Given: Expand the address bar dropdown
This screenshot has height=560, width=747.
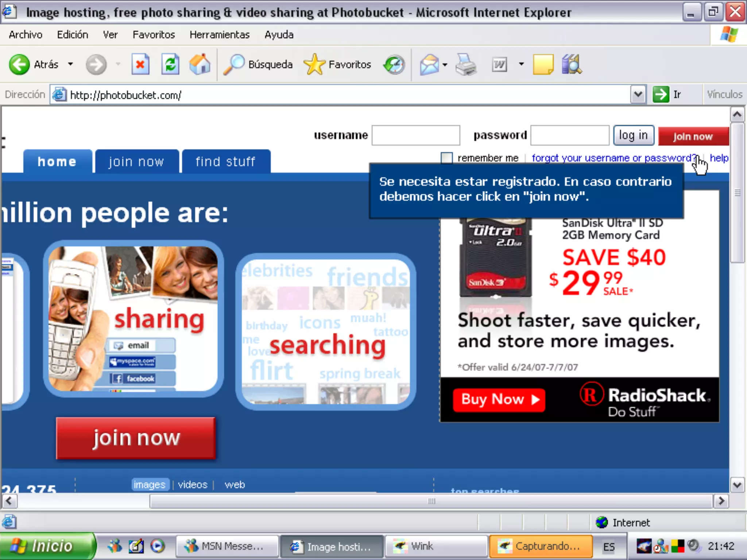Looking at the screenshot, I should (x=638, y=94).
